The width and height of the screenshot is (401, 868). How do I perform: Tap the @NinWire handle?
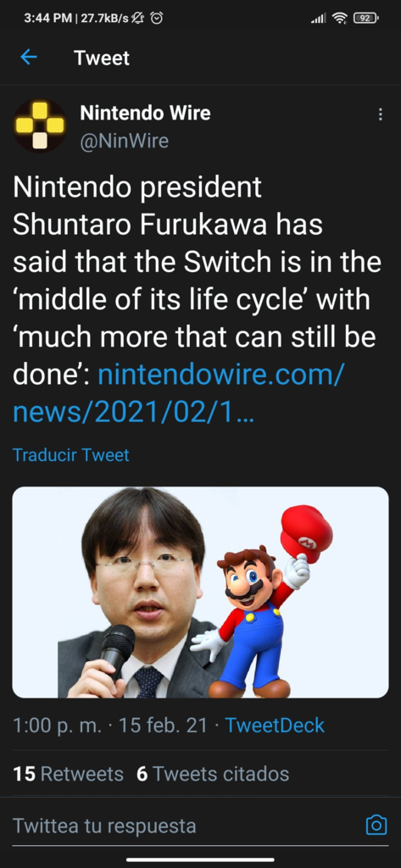[124, 141]
